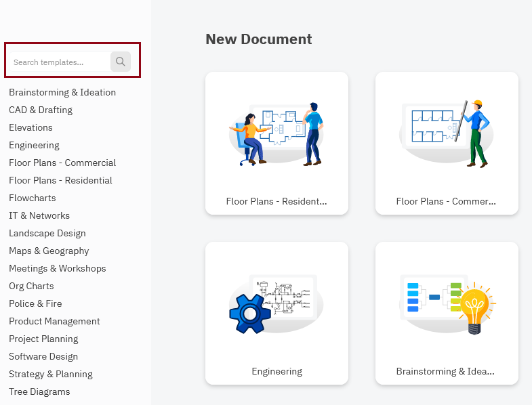
Task: Browse the Software Design templates
Action: (43, 356)
